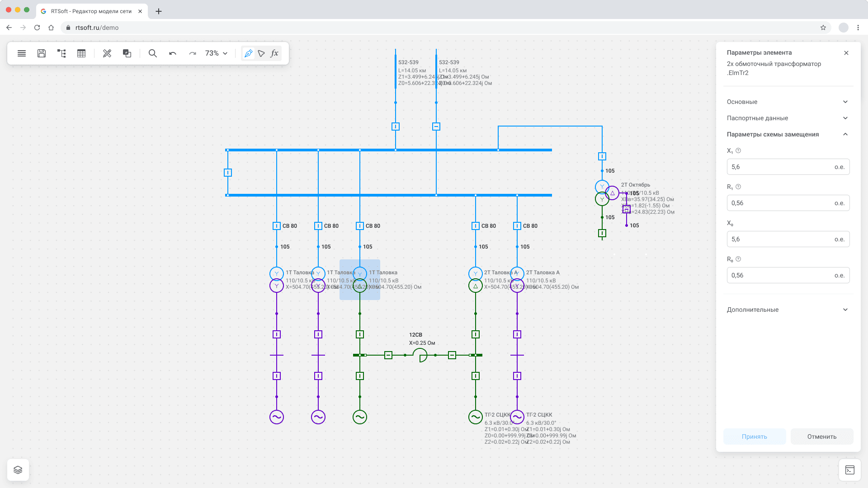The image size is (868, 488).
Task: Switch to pen drawing mode
Action: point(248,53)
